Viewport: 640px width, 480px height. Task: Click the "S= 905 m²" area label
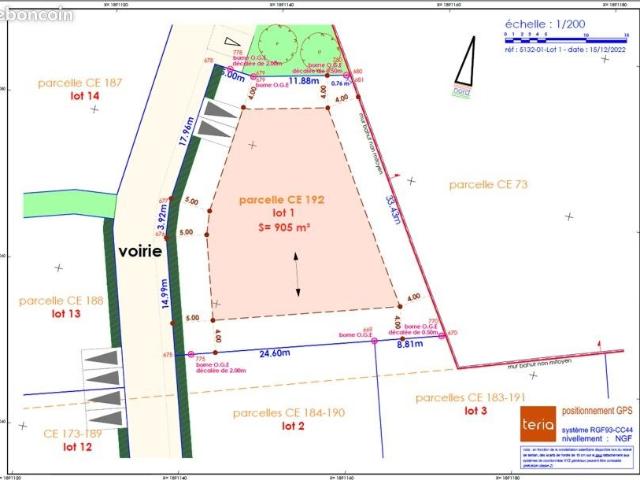(x=282, y=227)
